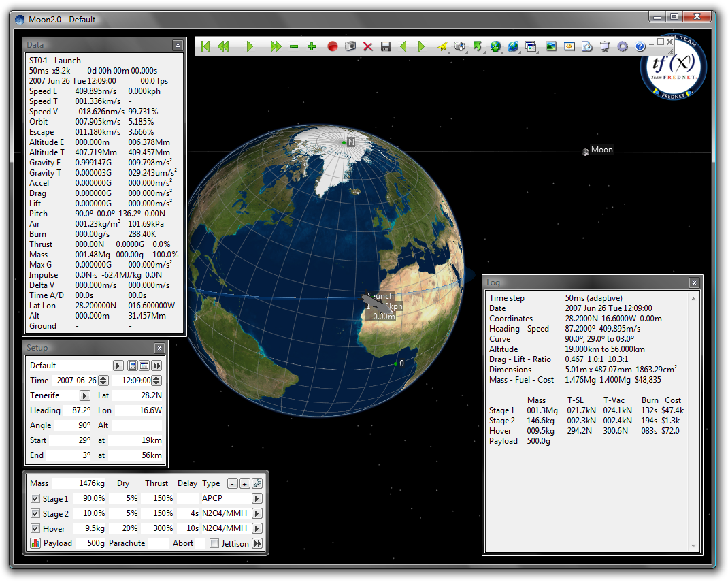This screenshot has width=728, height=582.
Task: Click the globe with green arrow icon
Action: [x=495, y=46]
